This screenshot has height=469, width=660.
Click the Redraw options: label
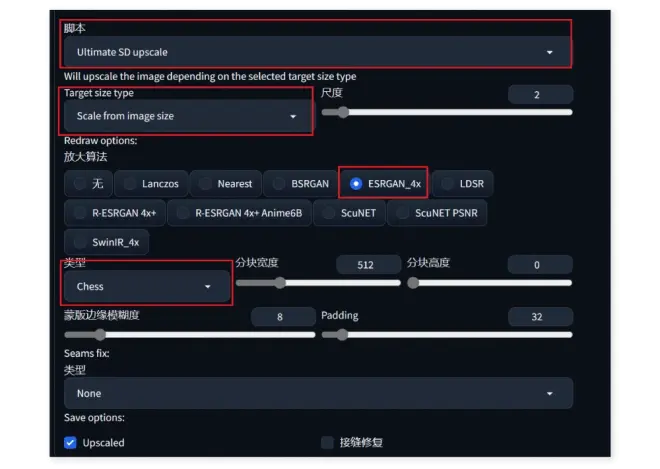(x=101, y=141)
